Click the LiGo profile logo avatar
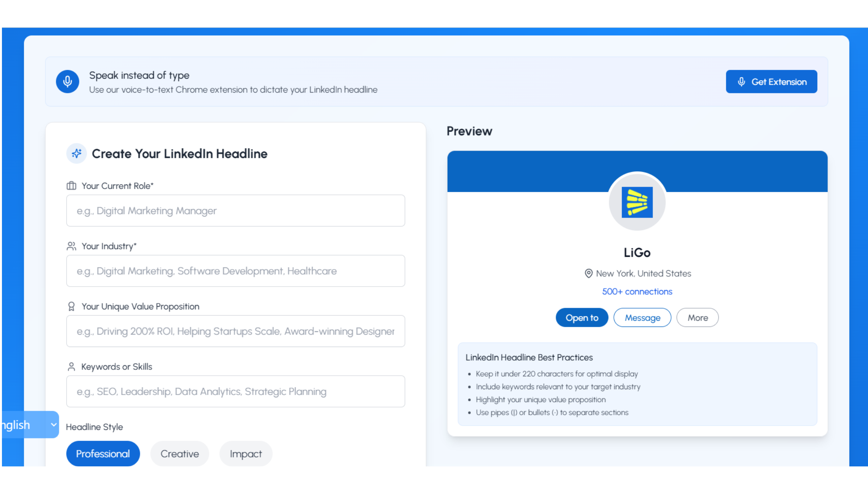Viewport: 868px width, 488px height. [637, 202]
